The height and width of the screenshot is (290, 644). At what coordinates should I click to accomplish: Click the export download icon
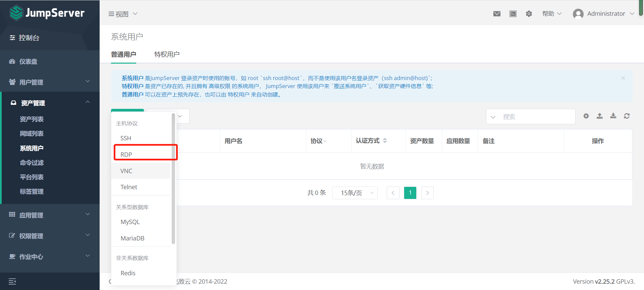click(613, 116)
